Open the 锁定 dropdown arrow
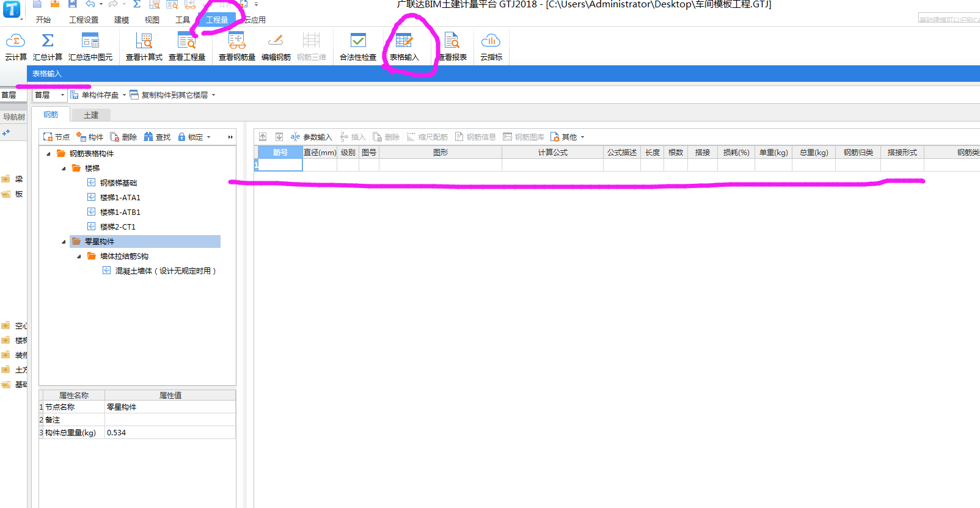This screenshot has width=980, height=508. [208, 137]
